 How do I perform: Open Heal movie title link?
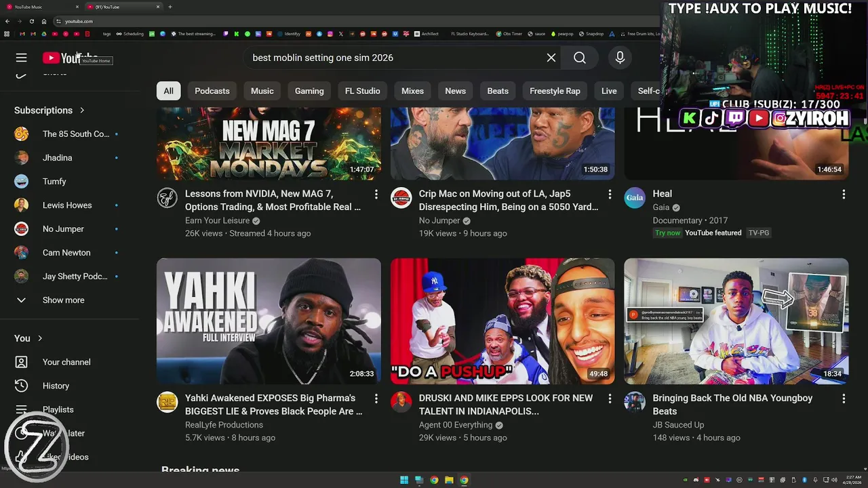pos(663,194)
